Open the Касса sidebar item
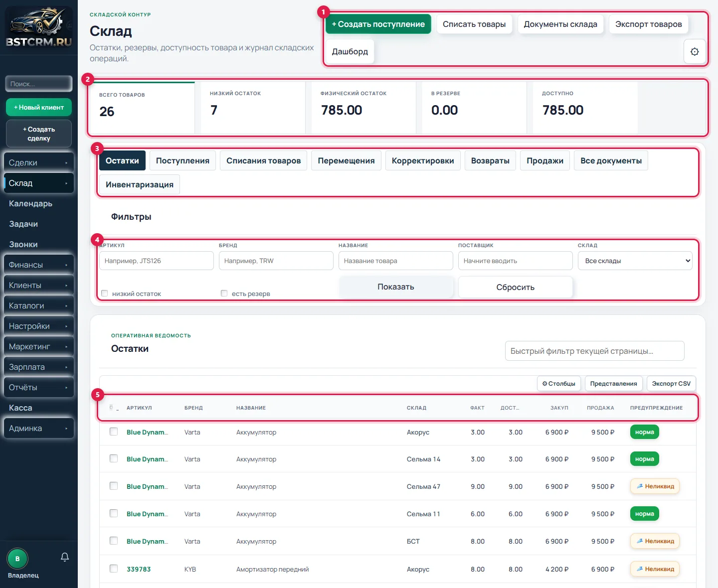718x588 pixels. (38, 408)
